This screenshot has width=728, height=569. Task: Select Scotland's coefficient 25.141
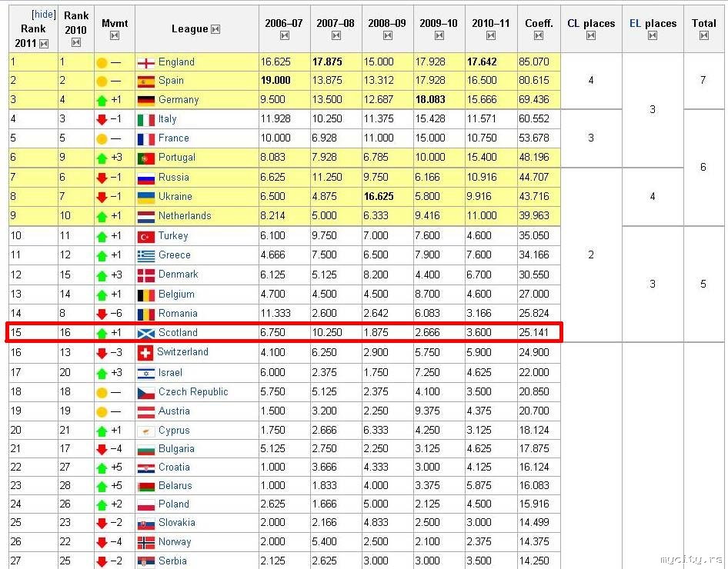[533, 332]
